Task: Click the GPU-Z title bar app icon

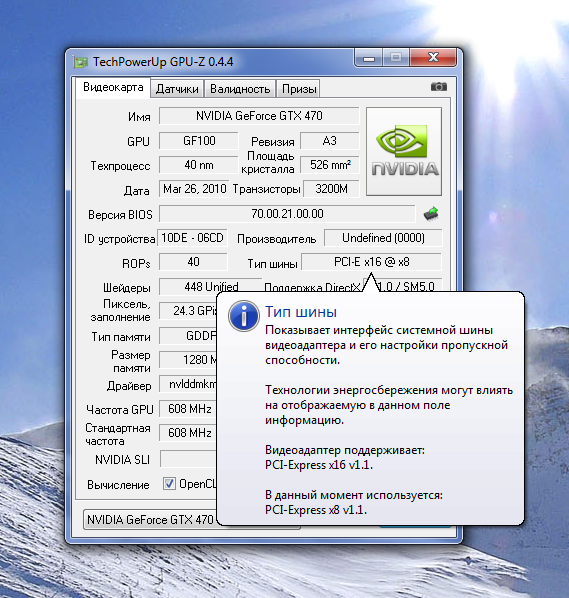Action: click(x=80, y=62)
